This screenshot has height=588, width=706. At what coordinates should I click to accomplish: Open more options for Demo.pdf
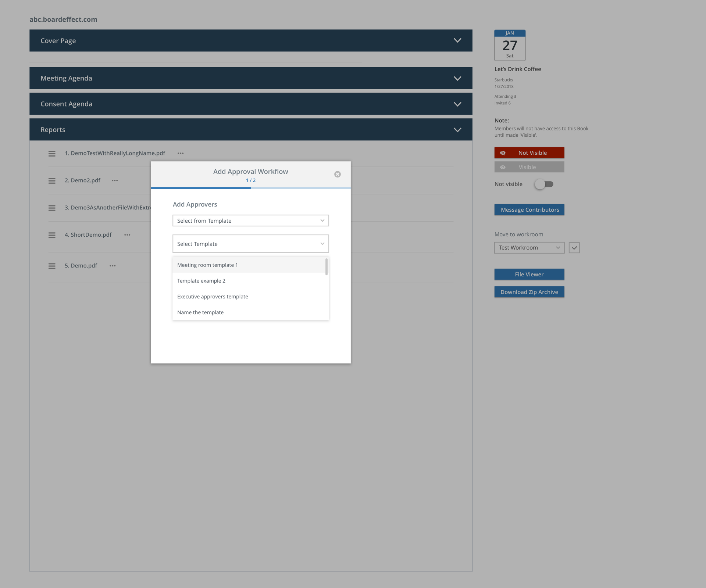113,266
